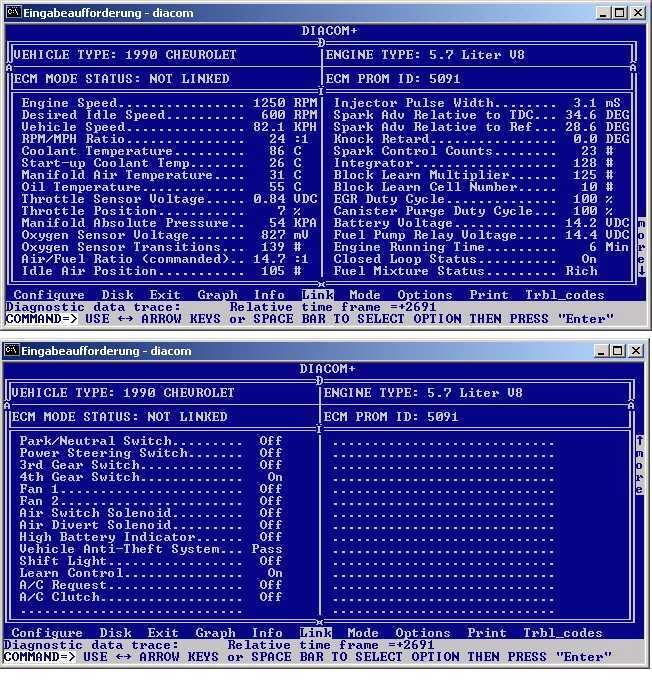This screenshot has height=680, width=652.
Task: Click command prompt icon in top window title bar
Action: click(x=13, y=13)
